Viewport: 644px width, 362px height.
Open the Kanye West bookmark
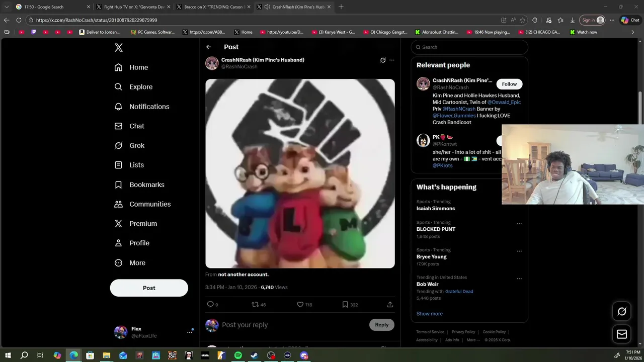(x=334, y=32)
